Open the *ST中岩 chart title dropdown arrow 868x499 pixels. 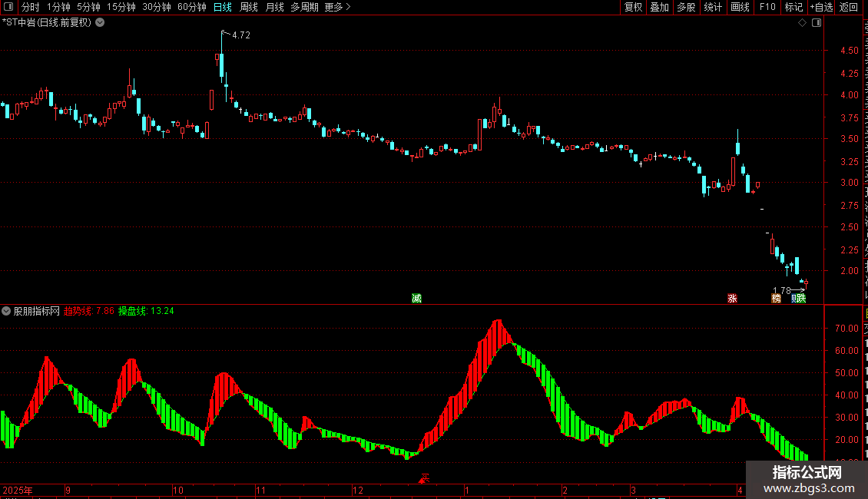100,23
